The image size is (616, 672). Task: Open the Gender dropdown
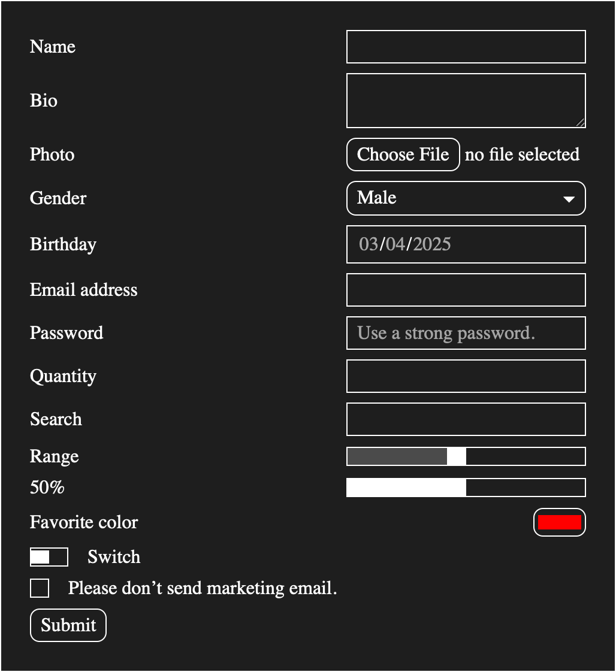coord(466,198)
